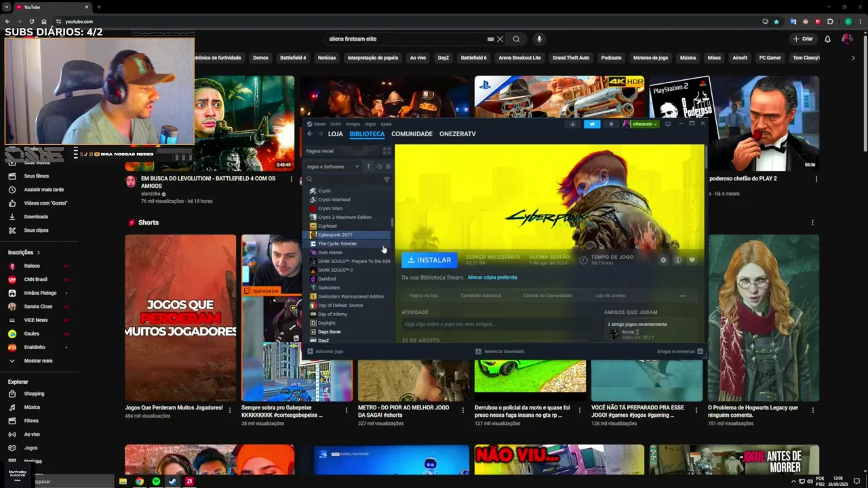The width and height of the screenshot is (868, 488).
Task: Open Steam notifications bell
Action: [x=611, y=124]
